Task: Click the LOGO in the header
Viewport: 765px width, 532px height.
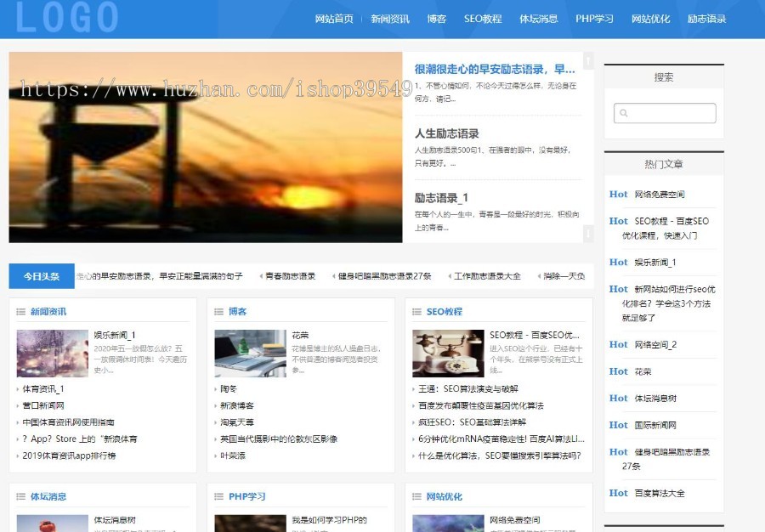Action: click(x=67, y=17)
